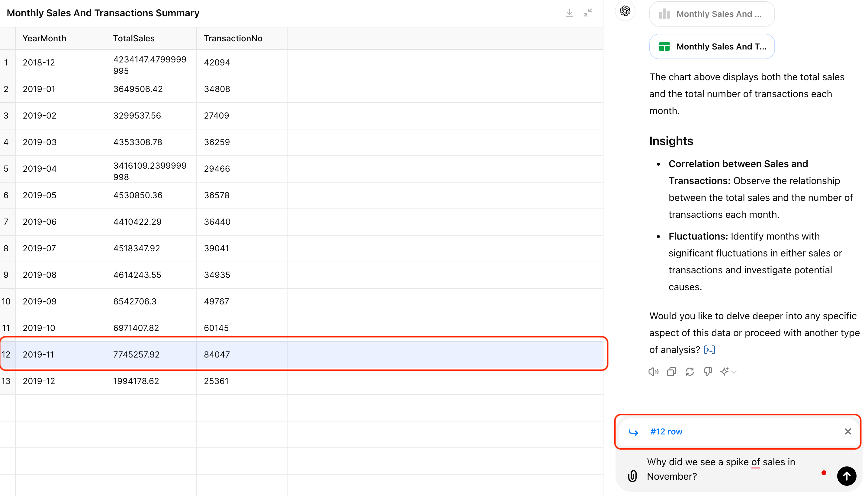The height and width of the screenshot is (496, 868).
Task: Open the Monthly Sales chart attachment
Action: click(712, 14)
